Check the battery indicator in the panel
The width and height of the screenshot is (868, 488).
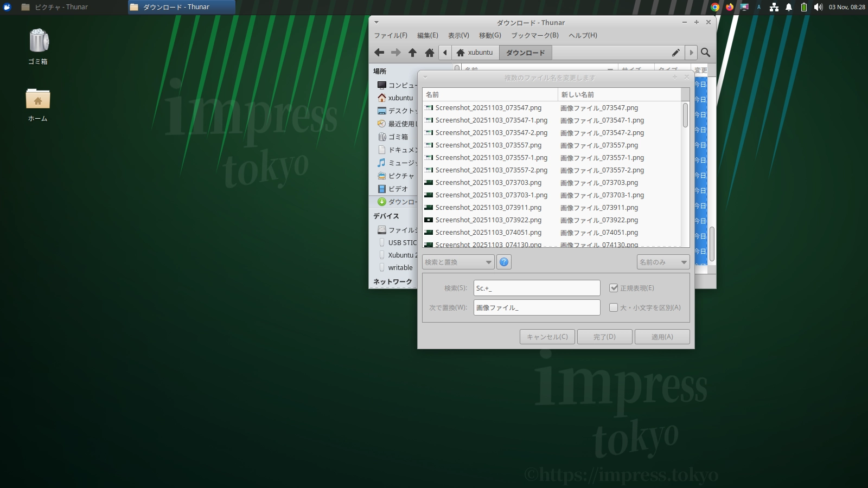804,7
